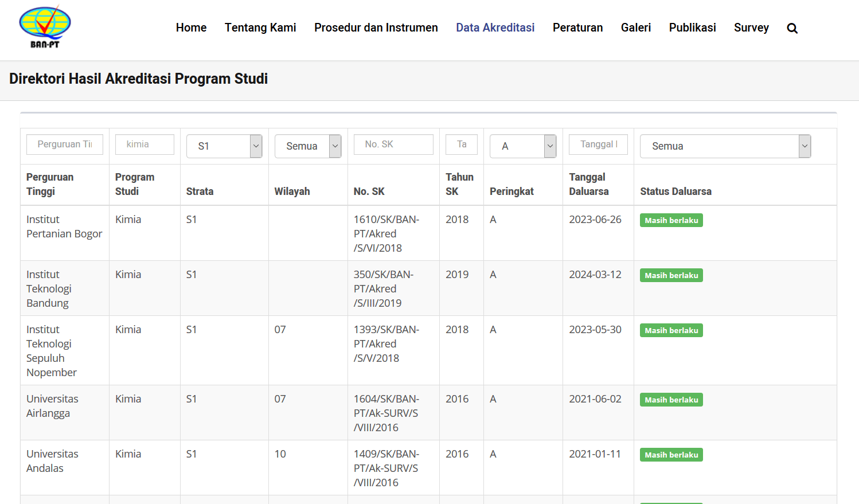Focus the Perguruan Tinggi filter field
The width and height of the screenshot is (859, 504).
click(x=65, y=144)
